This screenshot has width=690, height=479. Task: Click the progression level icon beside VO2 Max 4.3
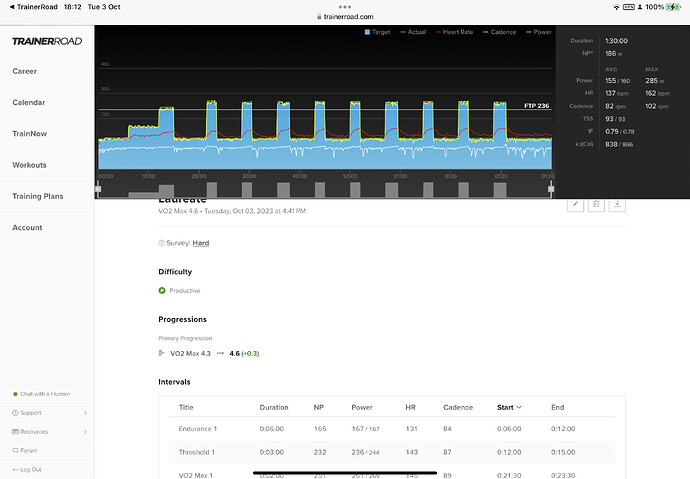click(x=161, y=353)
